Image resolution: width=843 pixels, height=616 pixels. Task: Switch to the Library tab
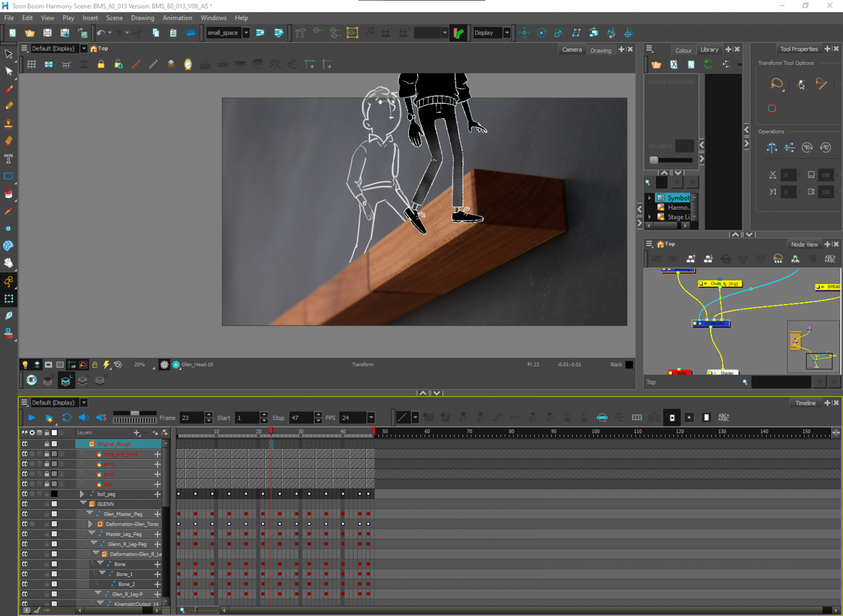coord(709,49)
